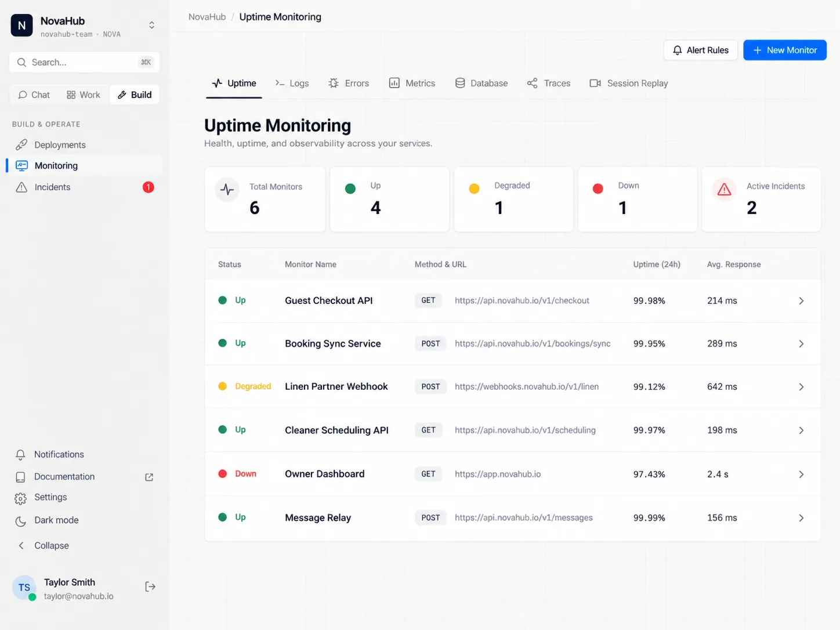This screenshot has height=630, width=840.
Task: Expand the Linen Partner Webhook row chevron
Action: [801, 386]
